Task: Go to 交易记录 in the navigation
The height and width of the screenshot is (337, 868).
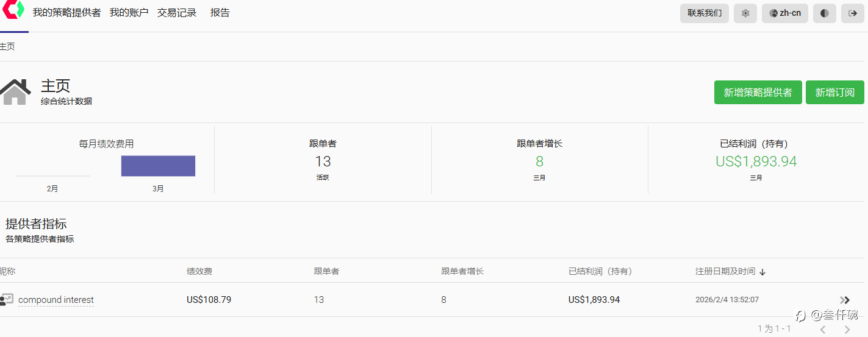Action: [177, 13]
